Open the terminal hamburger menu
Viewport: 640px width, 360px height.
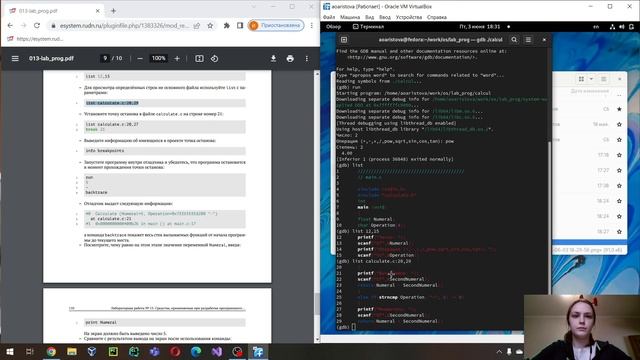528,40
